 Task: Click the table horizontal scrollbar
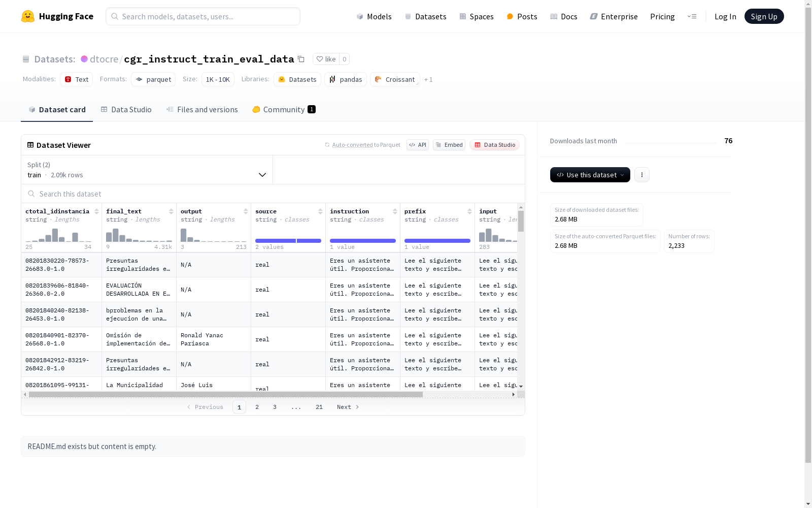[226, 394]
